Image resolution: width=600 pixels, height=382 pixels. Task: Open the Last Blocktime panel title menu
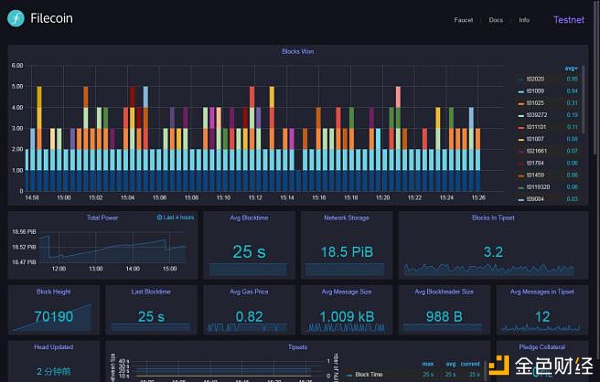tap(151, 291)
